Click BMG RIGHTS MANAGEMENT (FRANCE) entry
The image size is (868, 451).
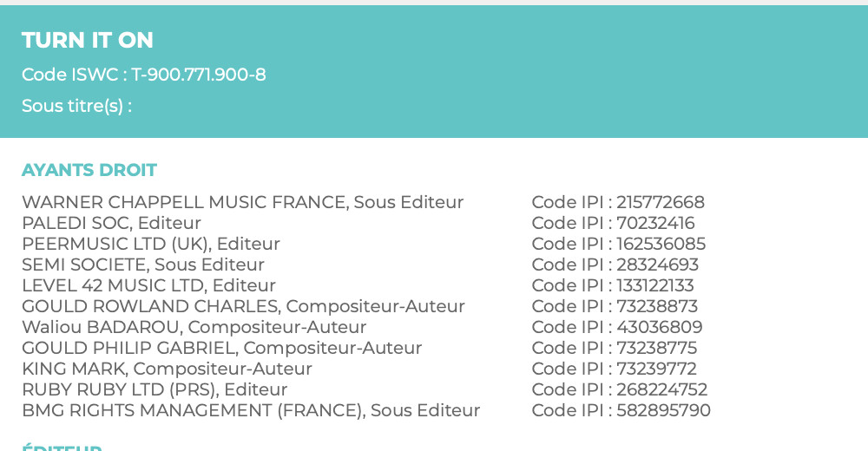251,410
